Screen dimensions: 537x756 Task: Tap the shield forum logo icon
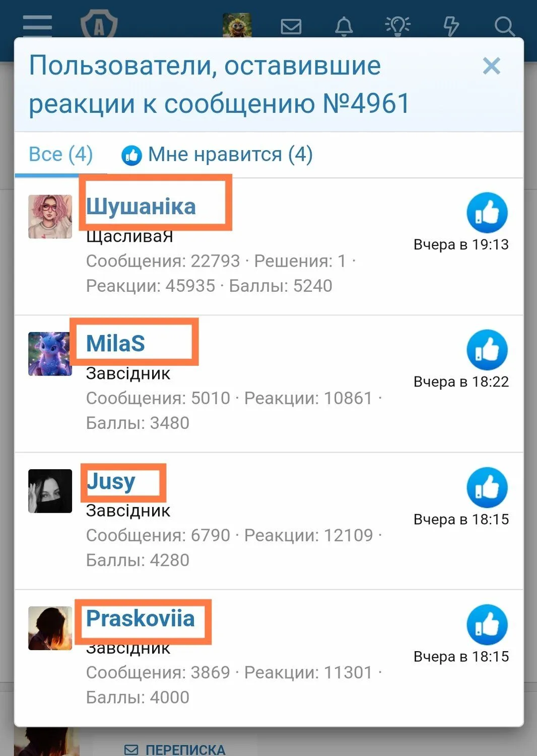click(99, 25)
